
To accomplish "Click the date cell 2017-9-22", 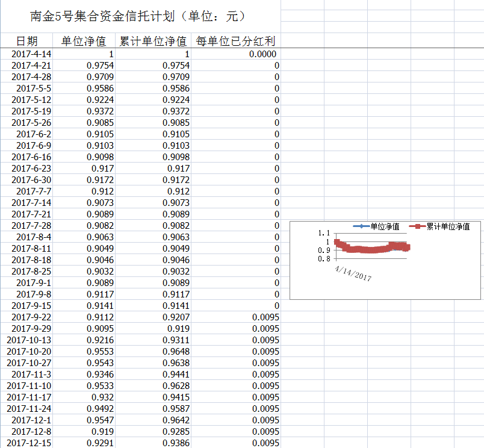I will click(31, 317).
